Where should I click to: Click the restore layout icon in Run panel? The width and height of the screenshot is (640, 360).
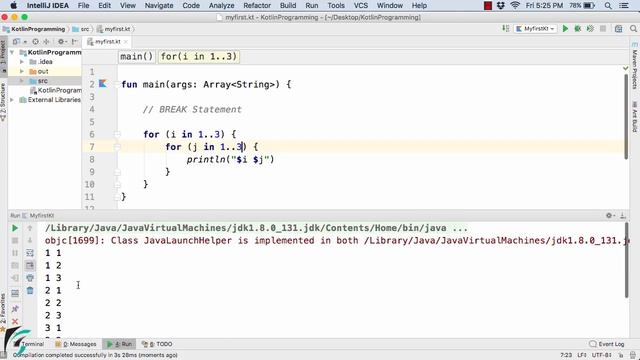point(15,293)
